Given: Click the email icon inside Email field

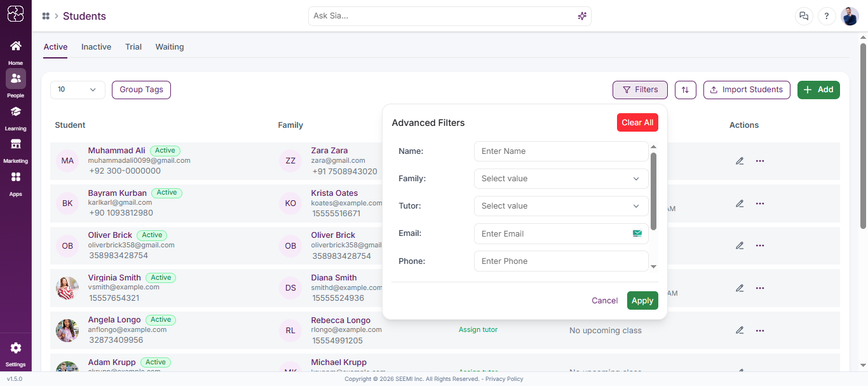Looking at the screenshot, I should (637, 233).
